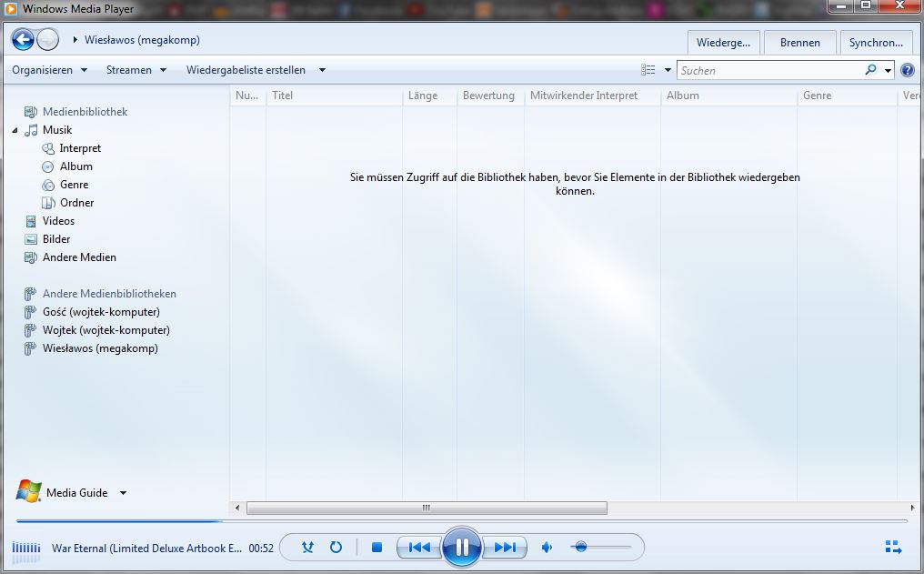This screenshot has height=574, width=924.
Task: Click the 00:52 elapsed time display
Action: tap(261, 548)
